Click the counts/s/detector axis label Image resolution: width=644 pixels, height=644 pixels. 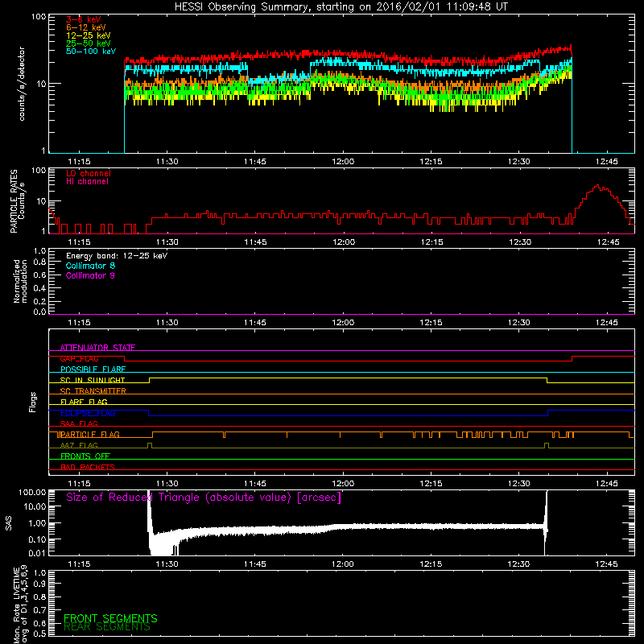tap(22, 84)
